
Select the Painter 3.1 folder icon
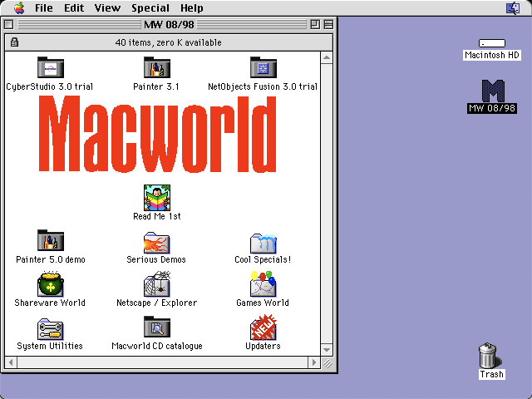[x=157, y=67]
